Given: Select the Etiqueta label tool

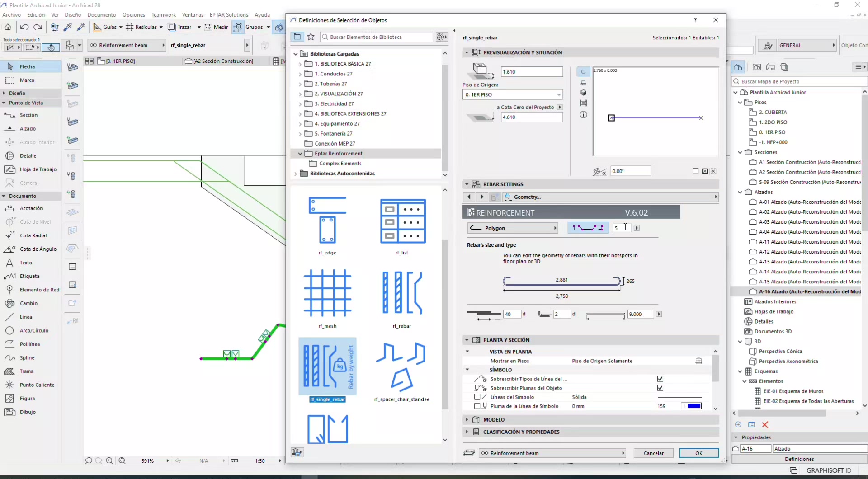Looking at the screenshot, I should (x=31, y=276).
